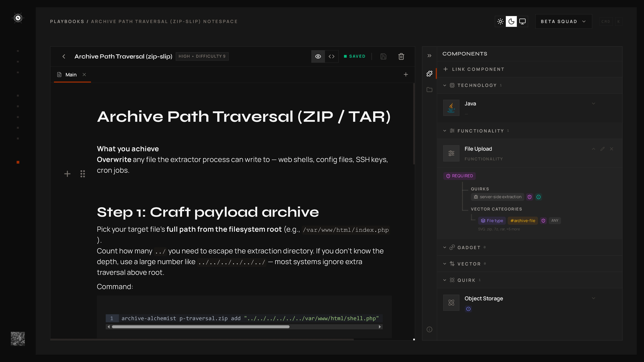Click the shield icon beside #archive-file

click(543, 221)
